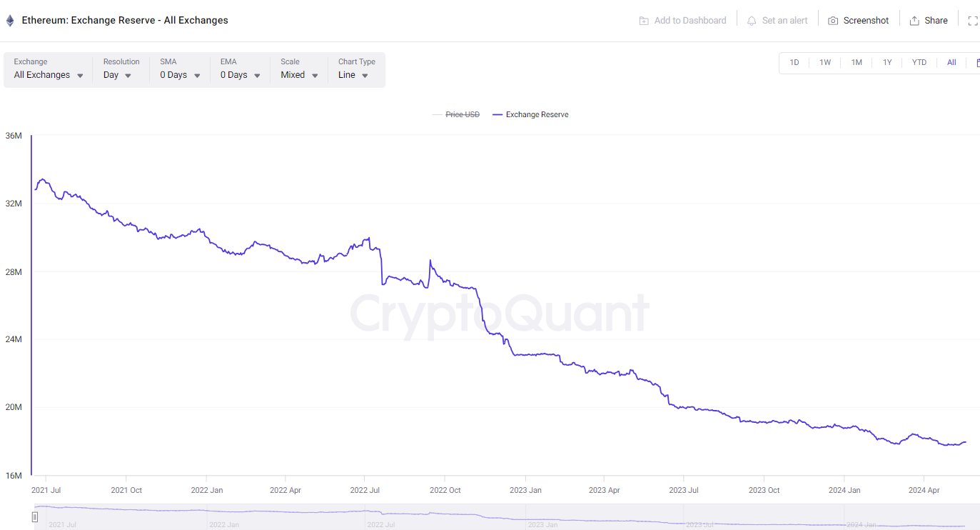Screen dimensions: 980x530
Task: Open the Resolution Day dropdown
Action: coord(118,75)
